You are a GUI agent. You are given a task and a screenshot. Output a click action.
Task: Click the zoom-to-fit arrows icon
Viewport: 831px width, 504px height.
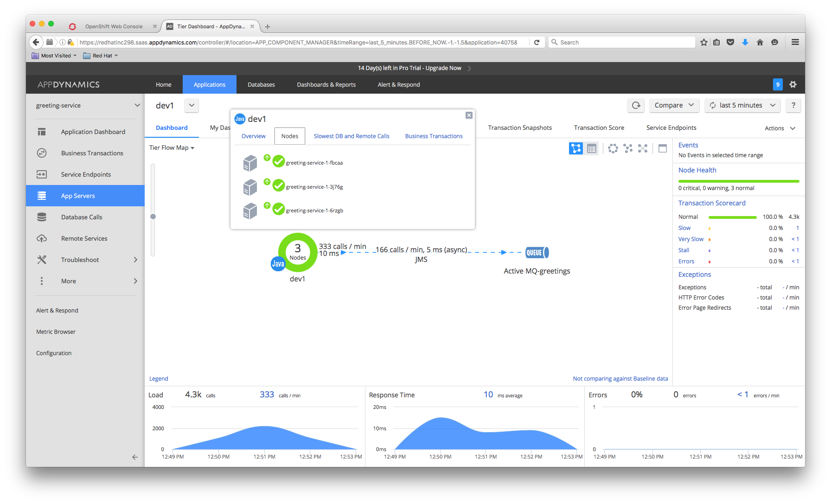pos(643,148)
